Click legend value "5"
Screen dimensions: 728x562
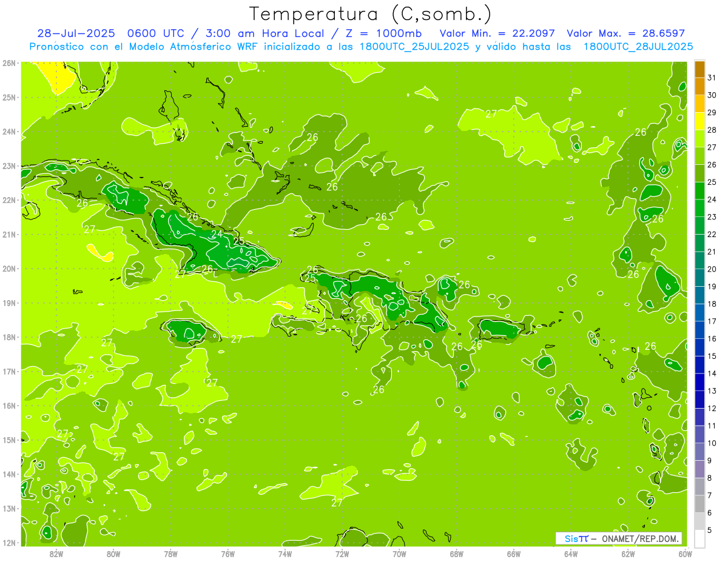tap(710, 530)
